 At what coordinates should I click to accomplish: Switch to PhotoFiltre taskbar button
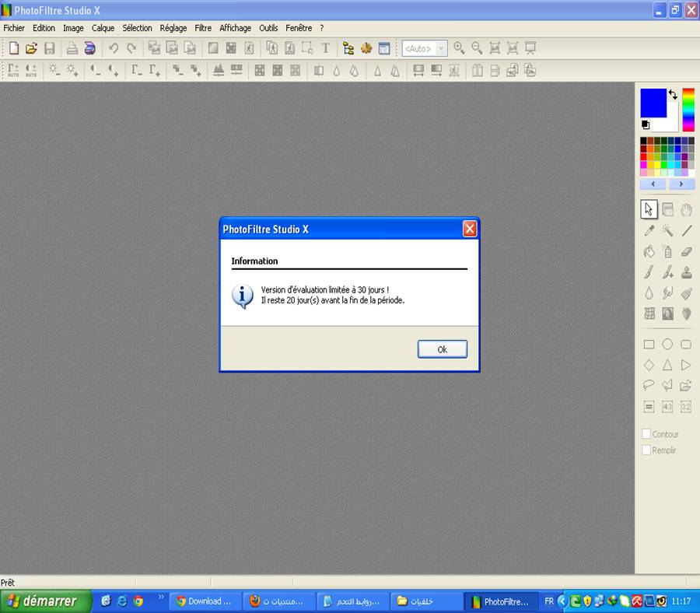[x=501, y=601]
